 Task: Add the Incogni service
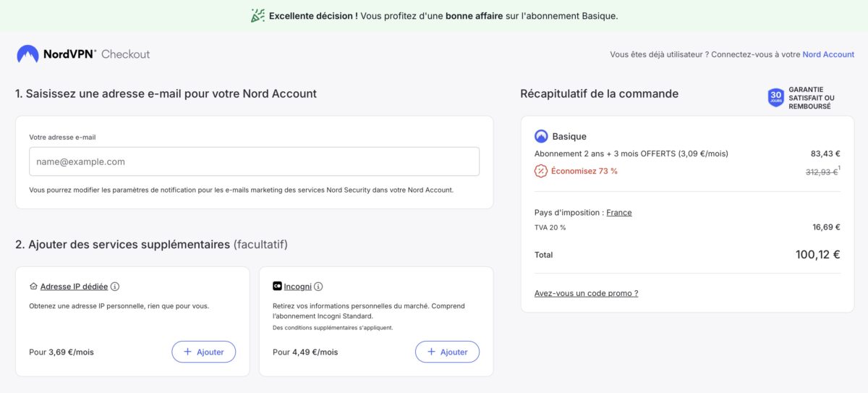click(x=447, y=352)
